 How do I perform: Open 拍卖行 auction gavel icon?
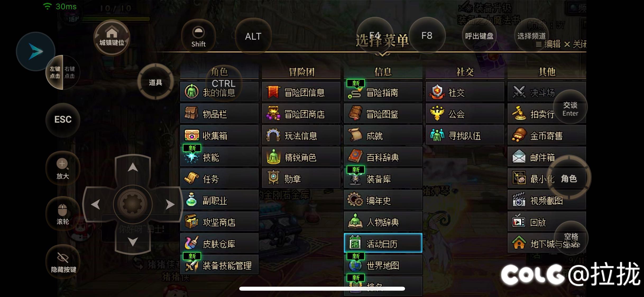point(519,114)
